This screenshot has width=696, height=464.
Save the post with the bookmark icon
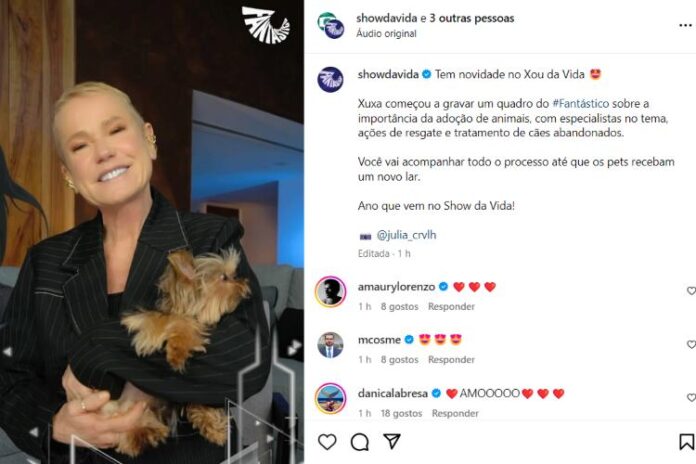[x=686, y=442]
